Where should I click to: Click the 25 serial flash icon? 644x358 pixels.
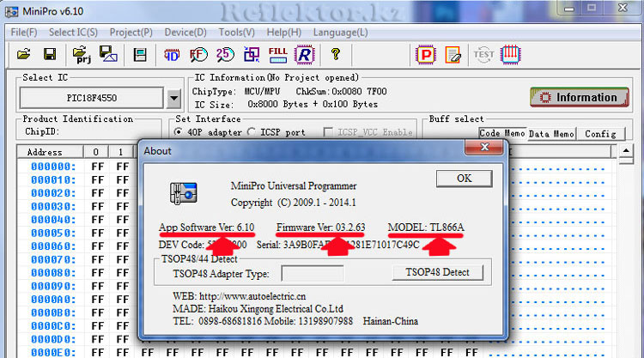(225, 54)
